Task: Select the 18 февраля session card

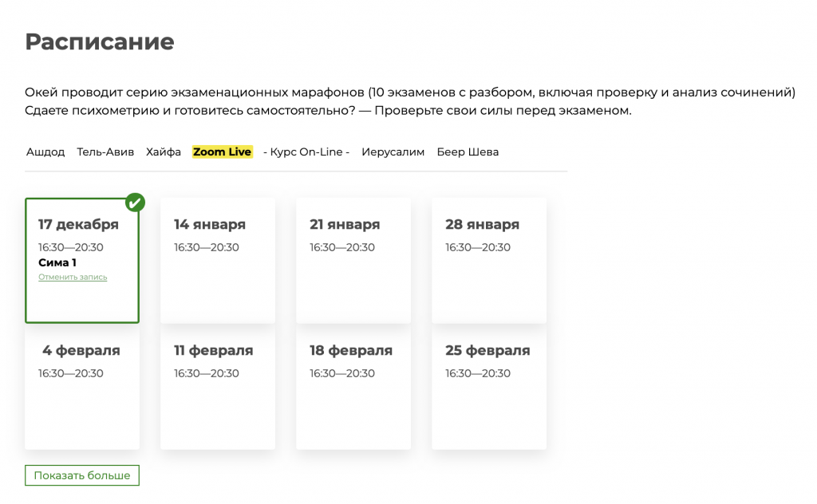Action: pos(353,387)
